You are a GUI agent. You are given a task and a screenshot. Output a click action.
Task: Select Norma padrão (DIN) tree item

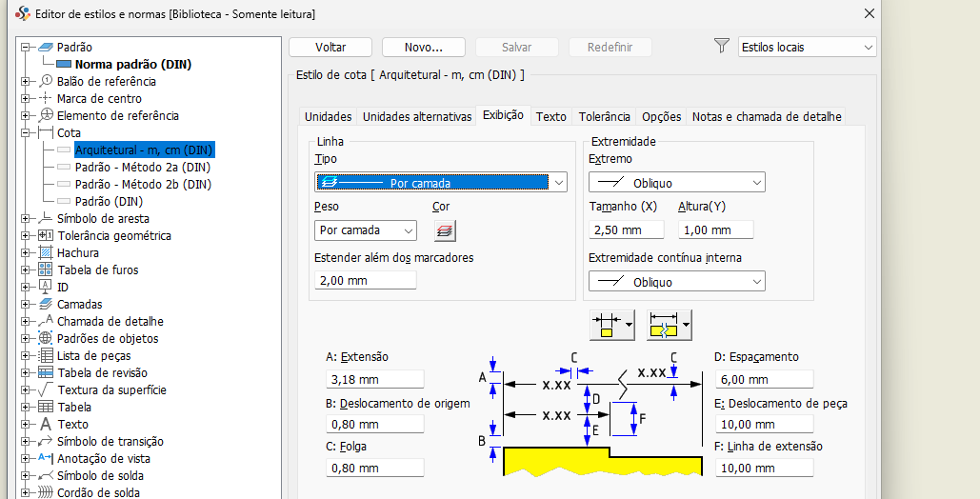click(133, 64)
